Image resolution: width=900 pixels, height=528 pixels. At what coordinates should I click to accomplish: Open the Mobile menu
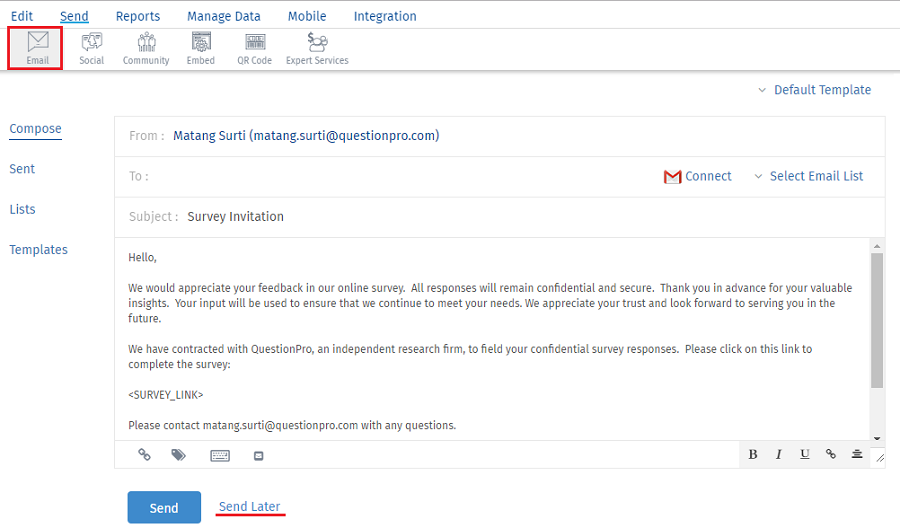pyautogui.click(x=307, y=16)
